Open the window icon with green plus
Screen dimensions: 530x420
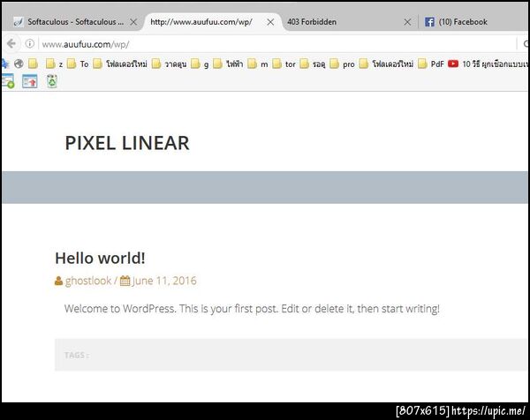click(8, 81)
